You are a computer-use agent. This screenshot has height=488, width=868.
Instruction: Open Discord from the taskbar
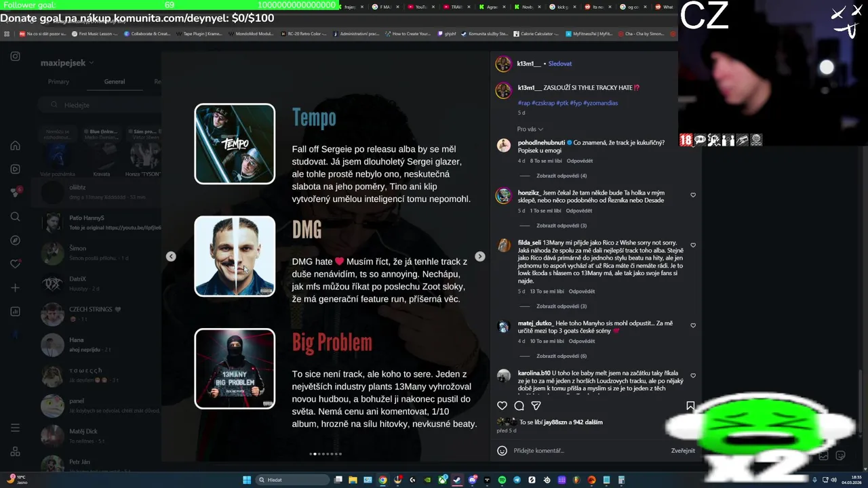coord(472,480)
